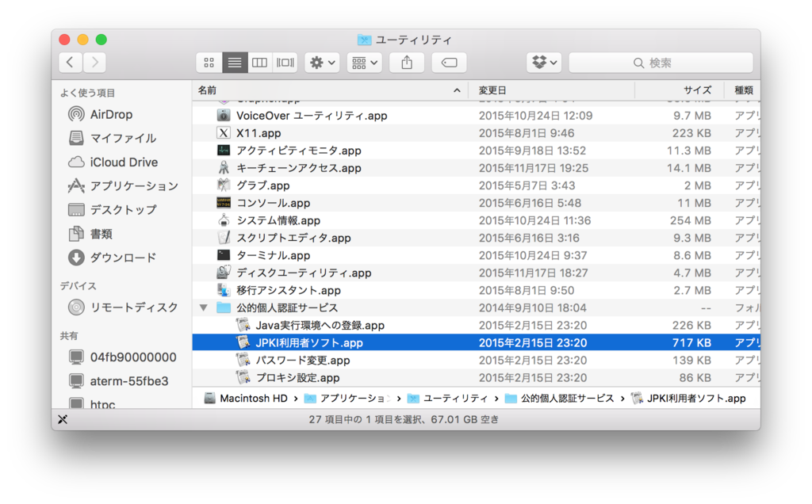Click the status bar selection summary text

(x=404, y=420)
